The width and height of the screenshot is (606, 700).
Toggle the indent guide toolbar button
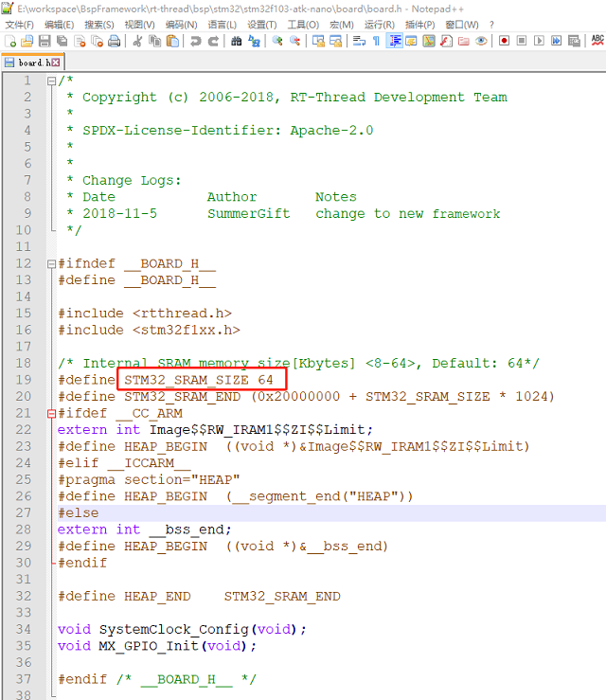click(394, 42)
